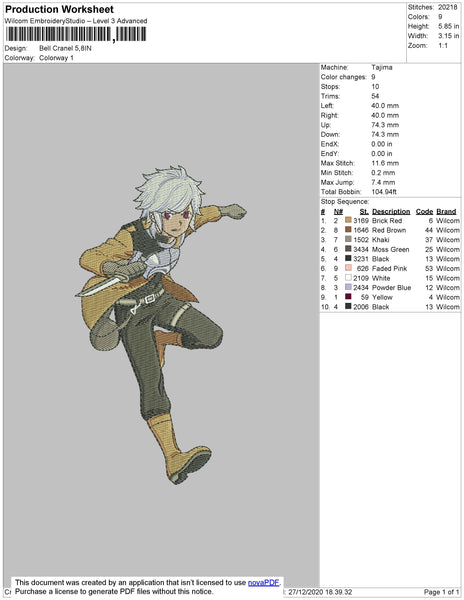Click the Moss Green color swatch

[x=348, y=249]
